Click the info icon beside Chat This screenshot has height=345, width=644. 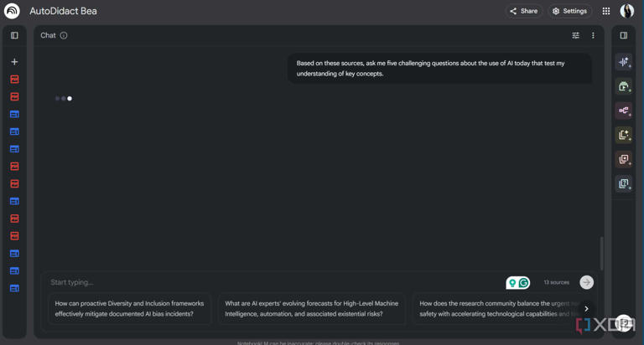64,35
